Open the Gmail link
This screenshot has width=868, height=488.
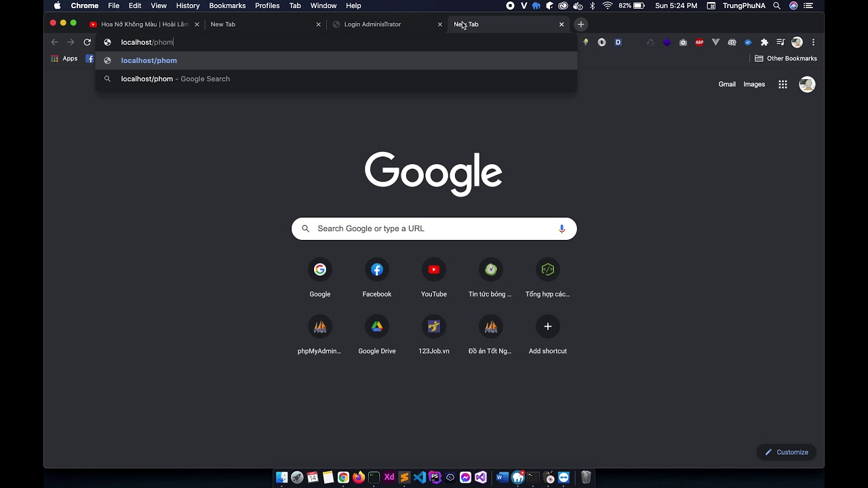pyautogui.click(x=727, y=84)
